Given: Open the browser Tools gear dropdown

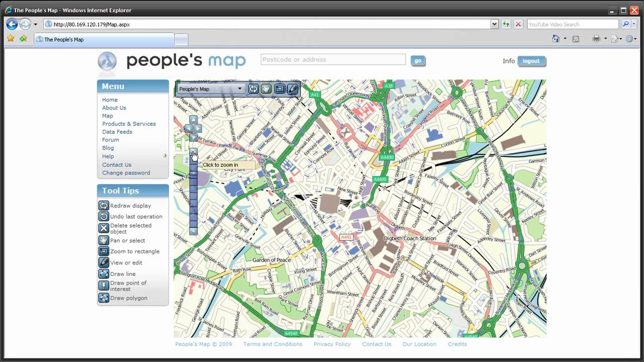Looking at the screenshot, I should point(632,39).
